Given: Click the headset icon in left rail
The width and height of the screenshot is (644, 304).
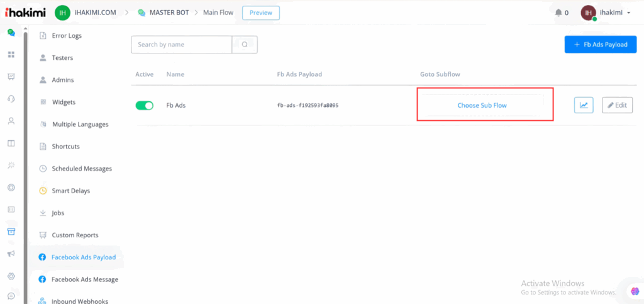Looking at the screenshot, I should [x=11, y=99].
